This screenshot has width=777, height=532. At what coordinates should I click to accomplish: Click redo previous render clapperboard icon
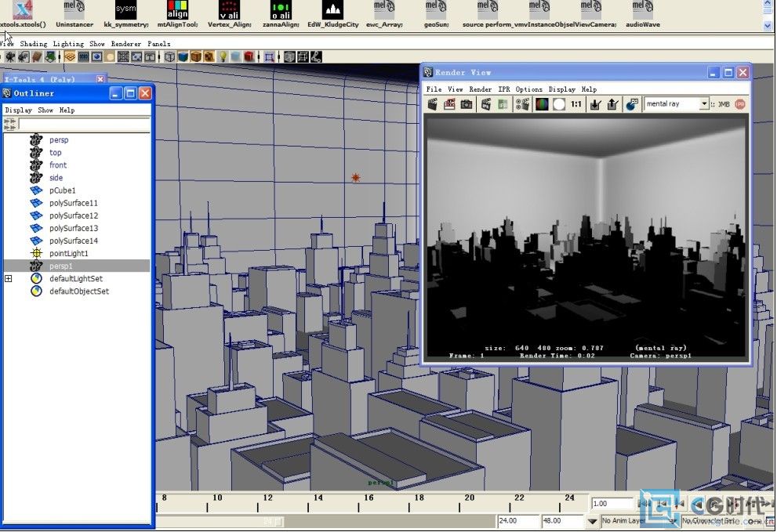click(432, 104)
